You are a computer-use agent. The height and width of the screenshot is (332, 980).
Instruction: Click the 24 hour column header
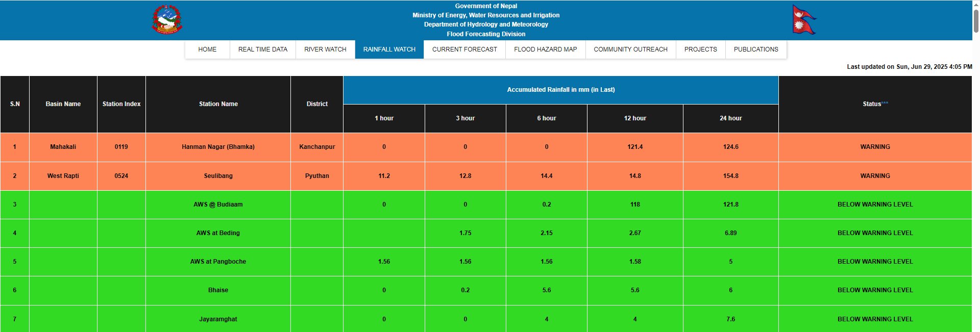731,118
